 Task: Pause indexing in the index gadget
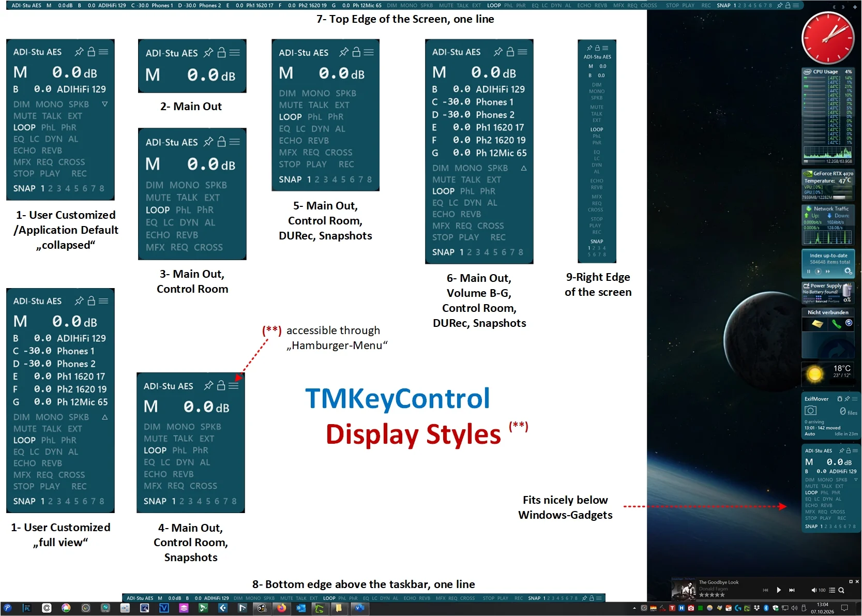pyautogui.click(x=809, y=272)
